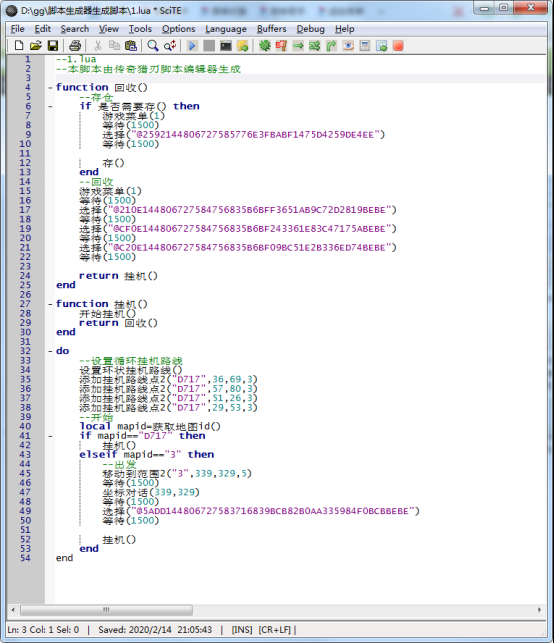Open a file with the folder icon

36,46
